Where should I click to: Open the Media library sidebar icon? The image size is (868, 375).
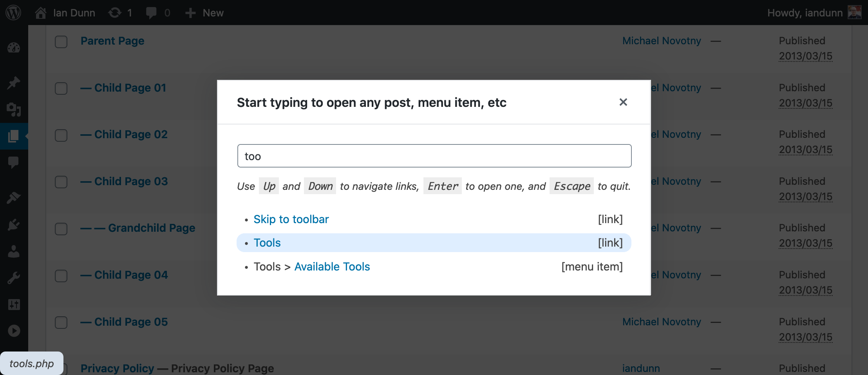click(x=14, y=110)
